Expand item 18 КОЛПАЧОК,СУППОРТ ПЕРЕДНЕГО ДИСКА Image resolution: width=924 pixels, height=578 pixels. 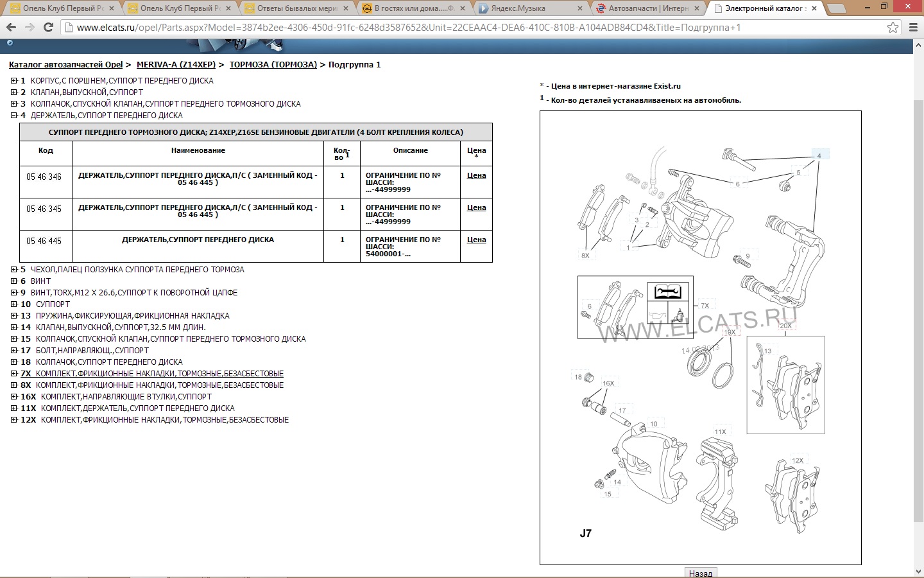pyautogui.click(x=14, y=362)
